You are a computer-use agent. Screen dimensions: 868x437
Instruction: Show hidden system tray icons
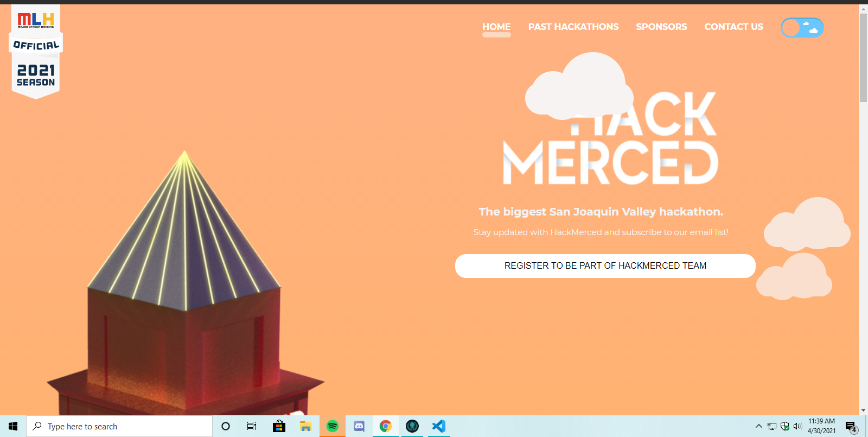[759, 426]
